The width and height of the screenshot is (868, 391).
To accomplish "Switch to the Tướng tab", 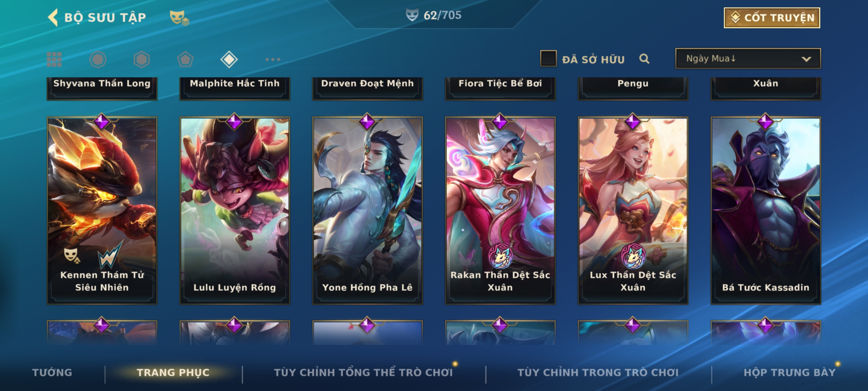I will click(x=52, y=373).
